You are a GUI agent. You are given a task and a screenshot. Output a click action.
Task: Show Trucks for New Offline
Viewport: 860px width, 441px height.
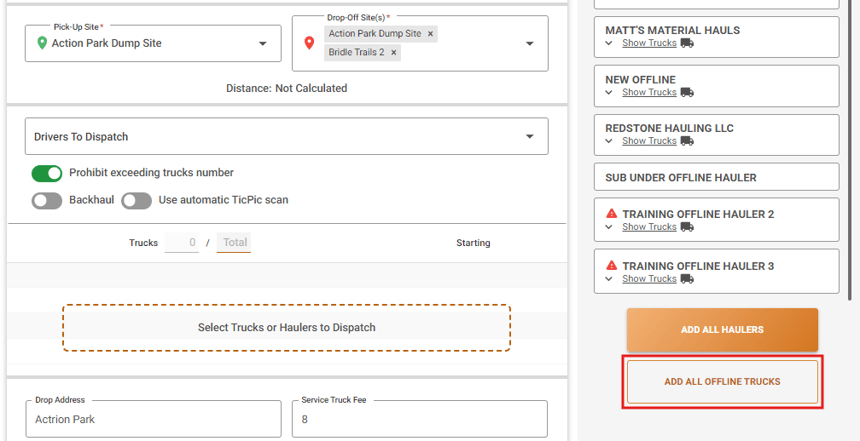(x=649, y=92)
